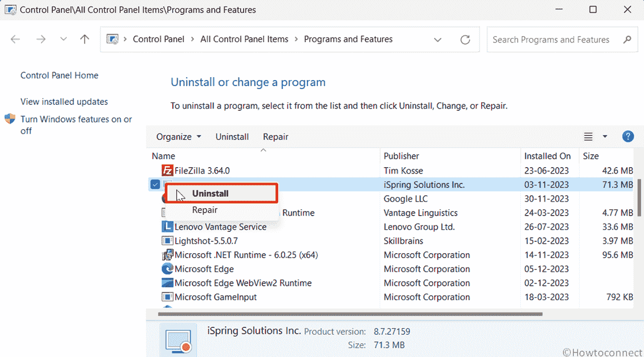
Task: Click install date 23-06-2023
Action: [546, 171]
